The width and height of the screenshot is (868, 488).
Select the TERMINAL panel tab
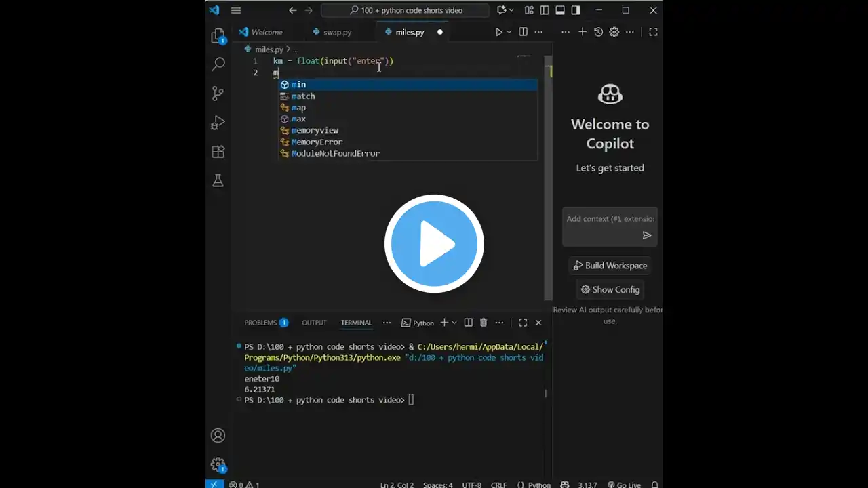[x=356, y=323]
